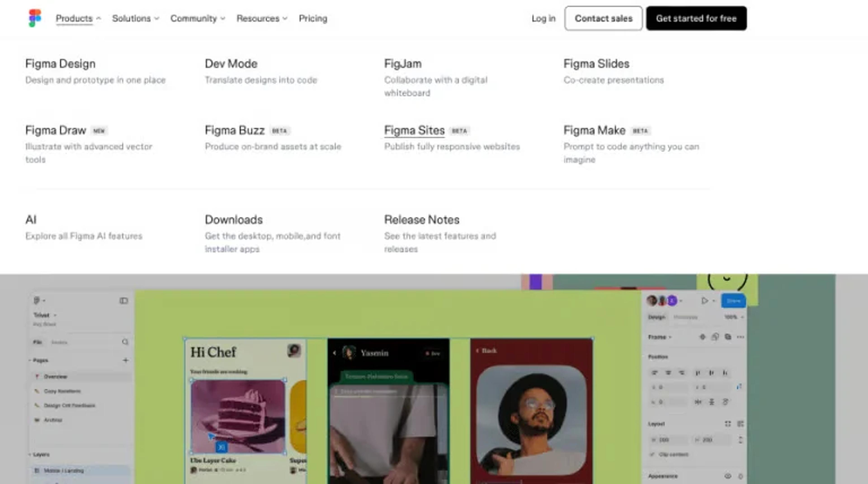
Task: Open the Frame type dropdown in mockup
Action: pos(660,337)
